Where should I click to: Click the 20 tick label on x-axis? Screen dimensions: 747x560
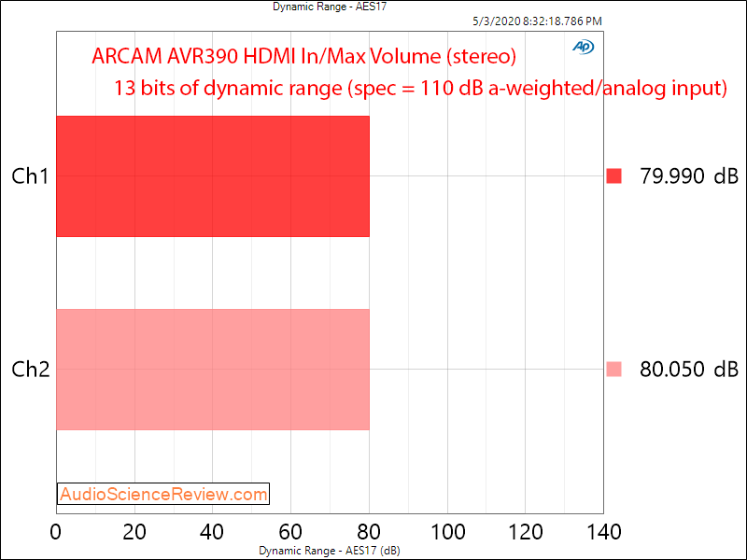[134, 532]
